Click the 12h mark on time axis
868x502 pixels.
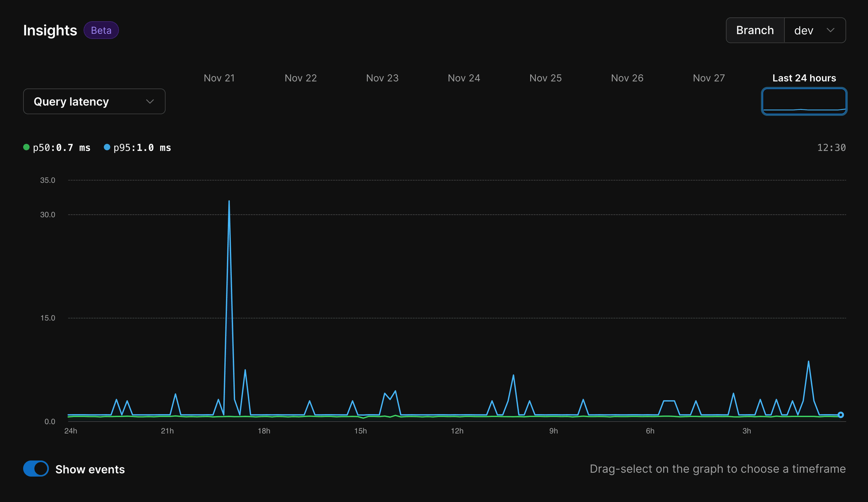point(457,431)
